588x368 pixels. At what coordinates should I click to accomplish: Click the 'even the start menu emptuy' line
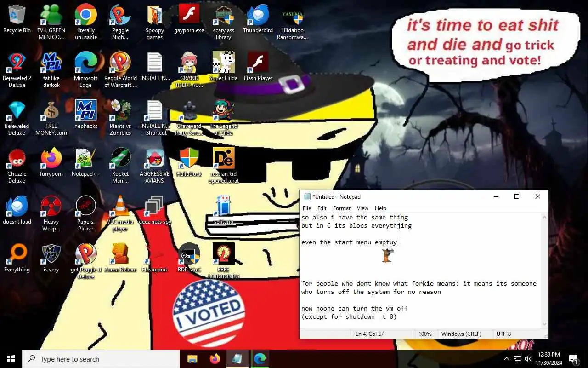(x=349, y=242)
